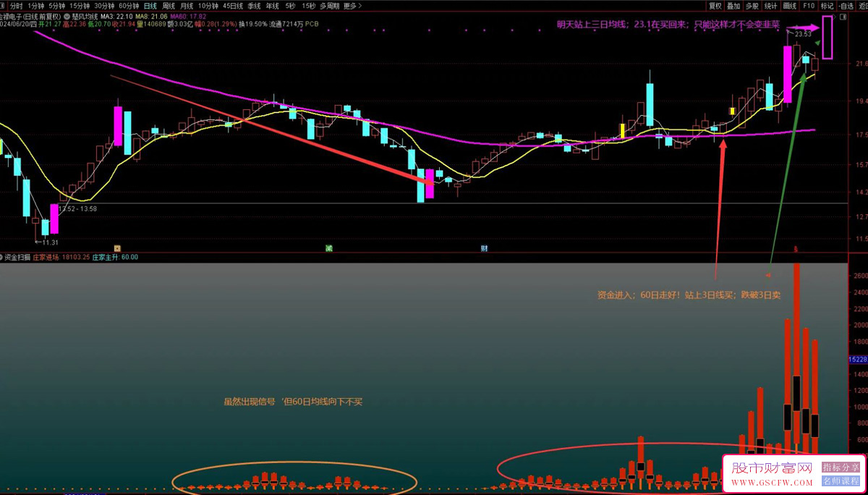
Task: Click the 流通7214万 float shares text
Action: tap(286, 24)
